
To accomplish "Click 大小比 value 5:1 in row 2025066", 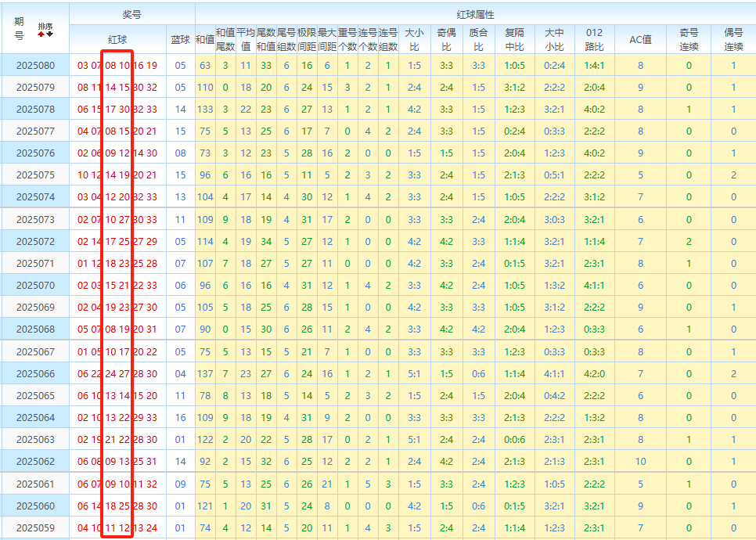I will point(414,373).
